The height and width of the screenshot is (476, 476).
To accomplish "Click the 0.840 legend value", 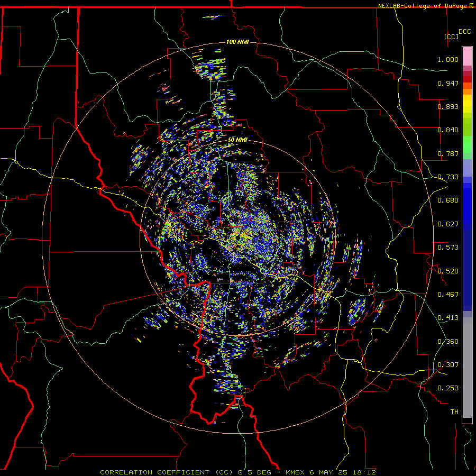I will [448, 130].
